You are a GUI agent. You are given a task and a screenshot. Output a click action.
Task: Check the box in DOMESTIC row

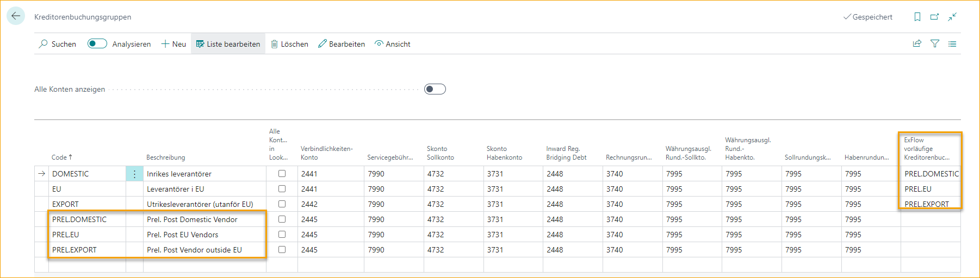(282, 174)
